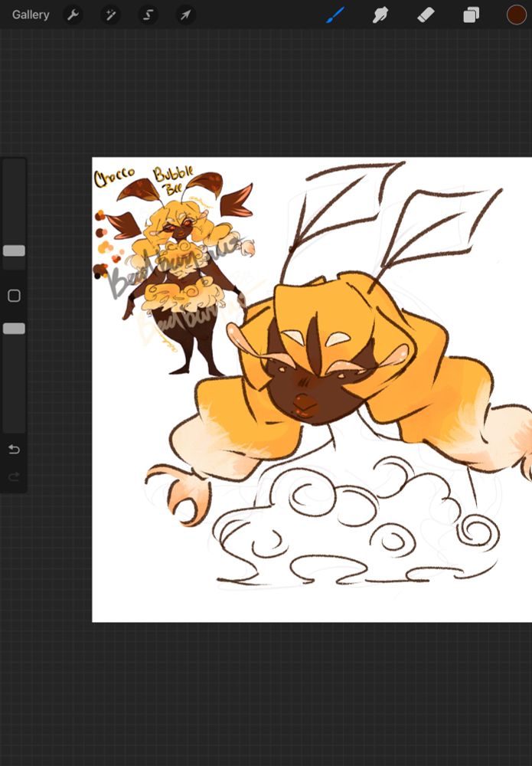
Task: Select the Brush tool
Action: 335,15
